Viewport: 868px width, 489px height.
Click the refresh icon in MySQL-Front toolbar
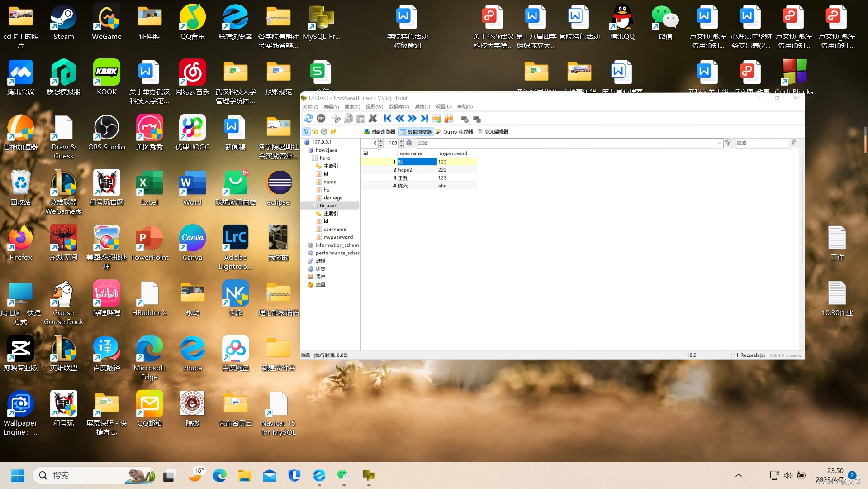coord(308,119)
